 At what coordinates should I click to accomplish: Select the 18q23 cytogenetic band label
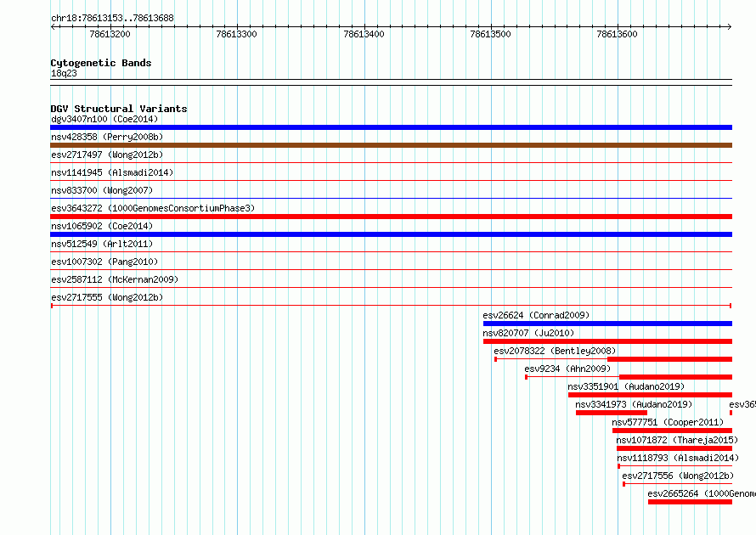(64, 73)
